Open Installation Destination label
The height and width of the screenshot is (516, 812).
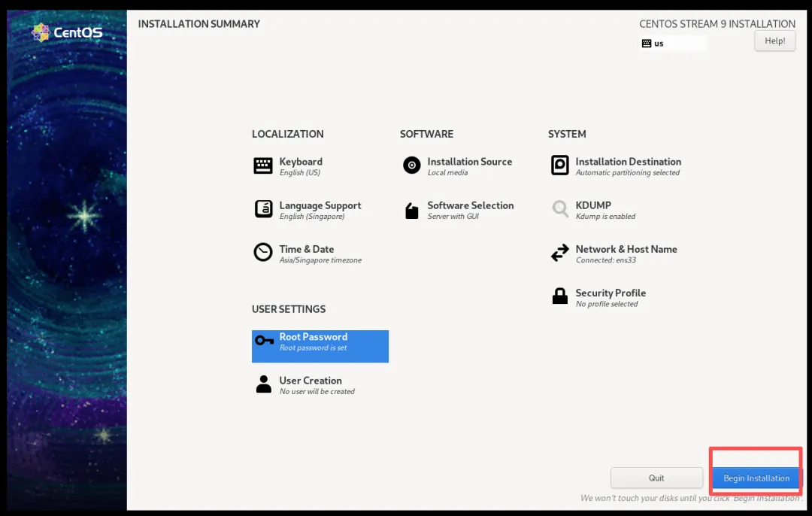pos(628,162)
